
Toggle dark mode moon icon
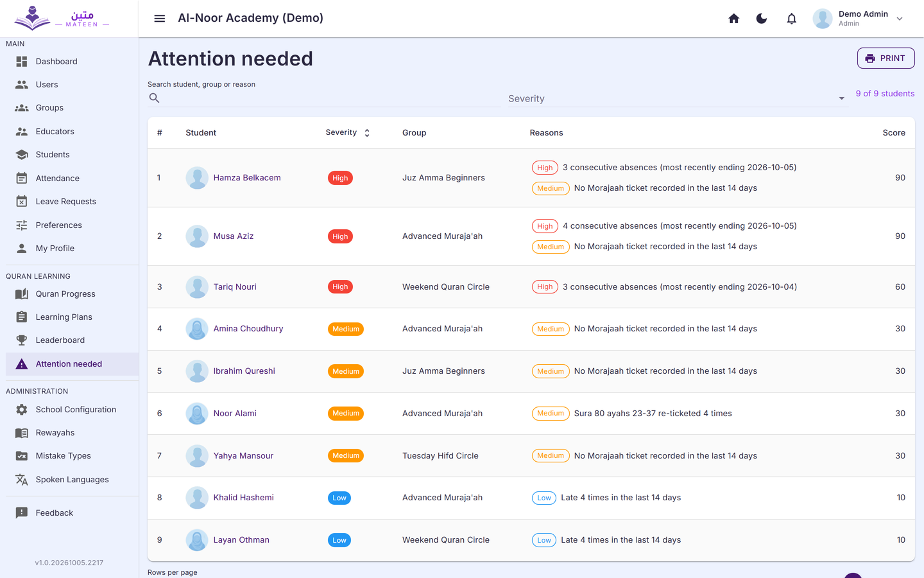(762, 19)
